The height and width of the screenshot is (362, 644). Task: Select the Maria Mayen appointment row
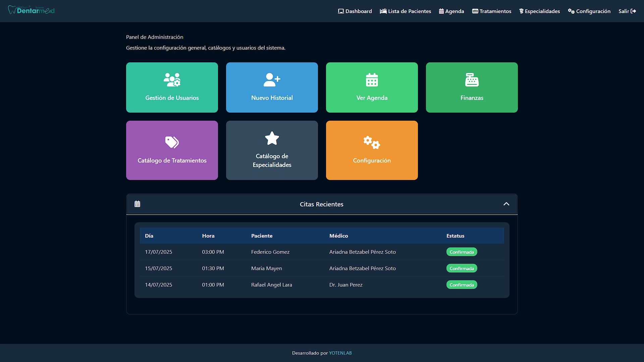click(266, 268)
